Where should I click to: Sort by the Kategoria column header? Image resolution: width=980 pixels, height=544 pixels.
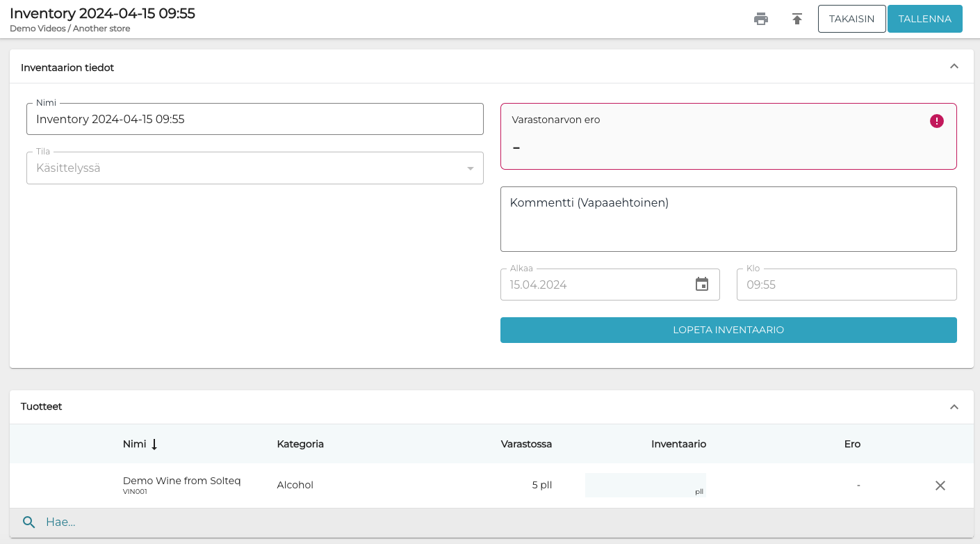[x=300, y=444]
